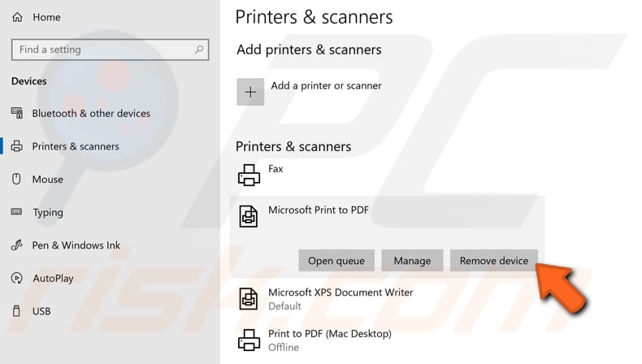The image size is (642, 364).
Task: Click the Pen & Windows Ink icon
Action: point(17,245)
